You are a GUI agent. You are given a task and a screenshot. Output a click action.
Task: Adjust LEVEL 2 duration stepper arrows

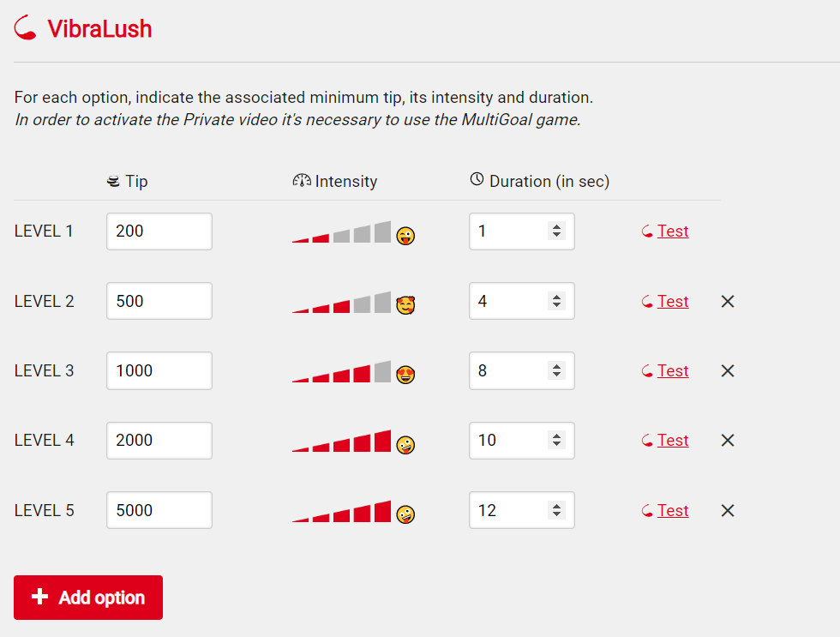(x=556, y=301)
